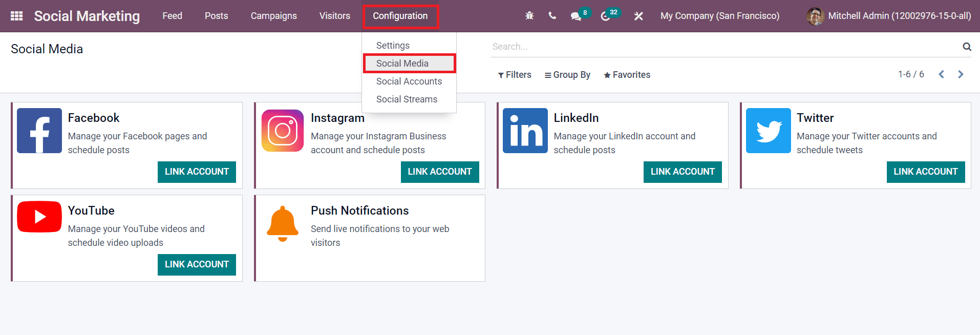The height and width of the screenshot is (335, 980).
Task: Link a YouTube account
Action: (197, 264)
